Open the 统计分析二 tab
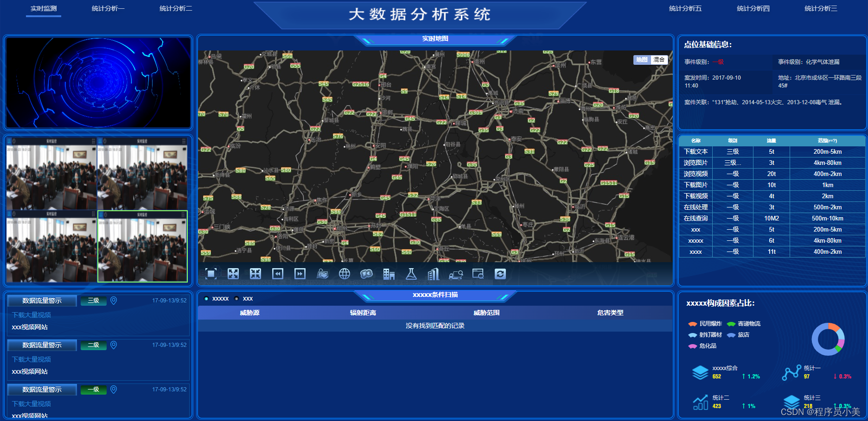This screenshot has width=868, height=421. pyautogui.click(x=176, y=8)
